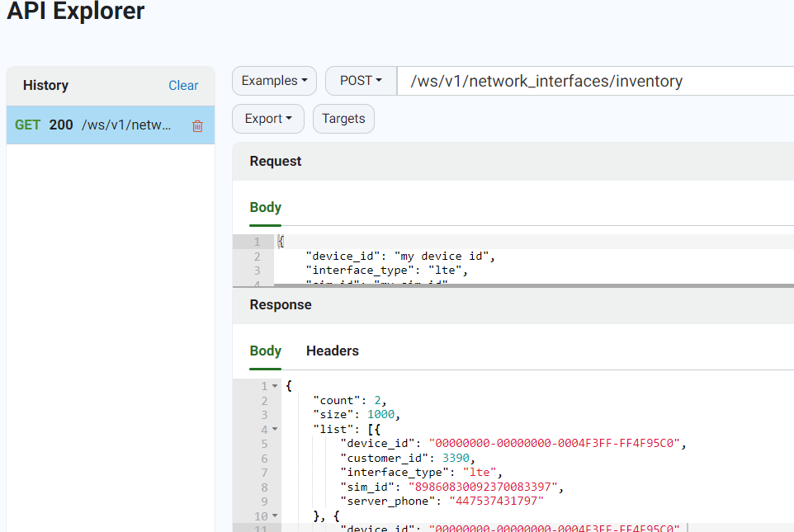Open the Export dropdown

[x=268, y=119]
